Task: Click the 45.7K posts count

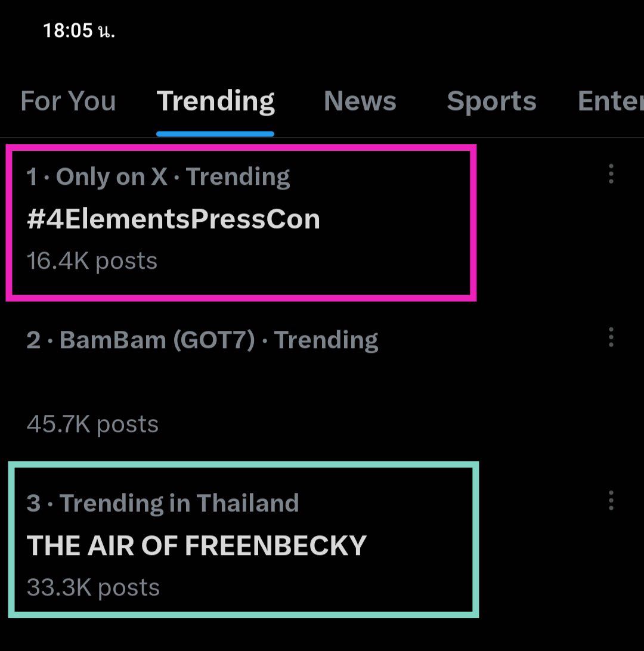Action: coord(92,424)
